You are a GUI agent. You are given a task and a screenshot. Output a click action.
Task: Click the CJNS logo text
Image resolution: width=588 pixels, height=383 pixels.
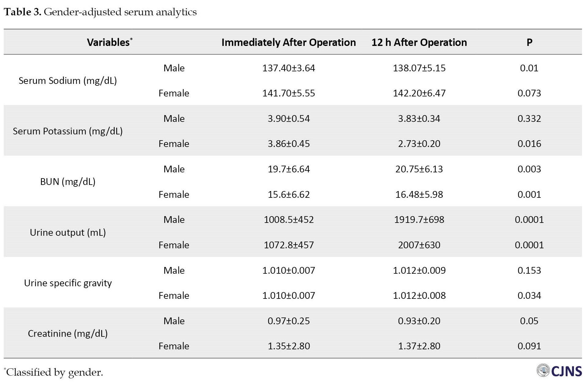point(566,371)
